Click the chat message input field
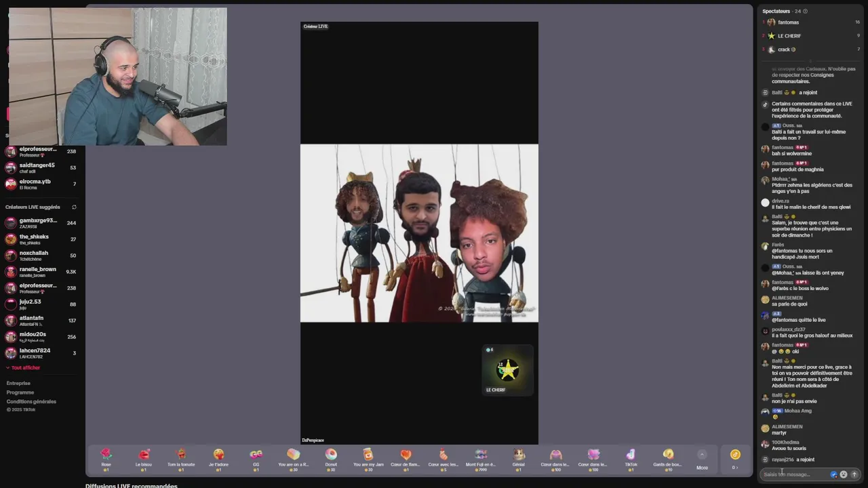This screenshot has height=488, width=868. (x=795, y=474)
